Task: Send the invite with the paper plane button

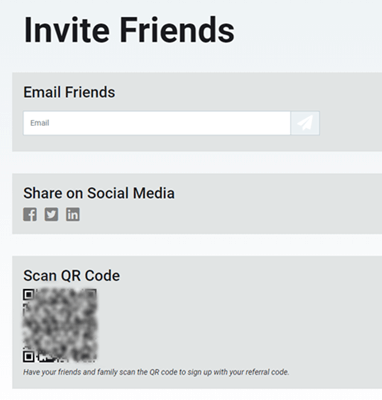Action: pos(305,123)
